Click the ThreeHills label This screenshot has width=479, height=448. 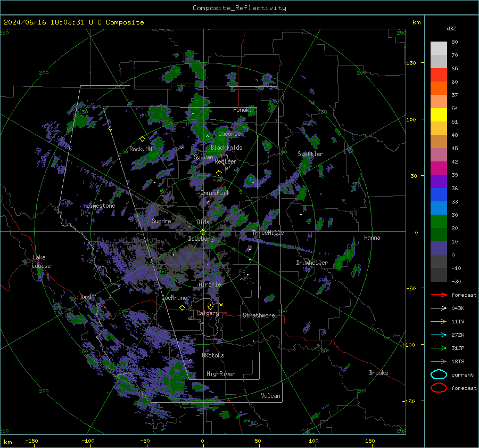pyautogui.click(x=268, y=233)
